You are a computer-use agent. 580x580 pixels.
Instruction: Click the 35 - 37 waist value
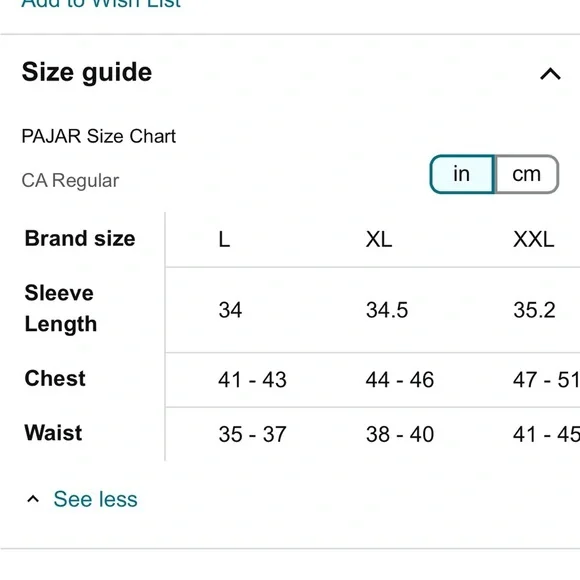(252, 434)
